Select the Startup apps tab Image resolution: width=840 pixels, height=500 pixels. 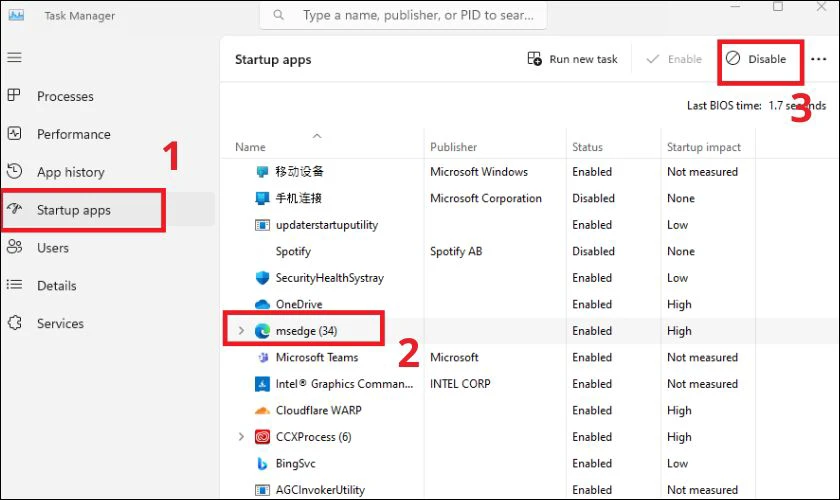coord(108,210)
